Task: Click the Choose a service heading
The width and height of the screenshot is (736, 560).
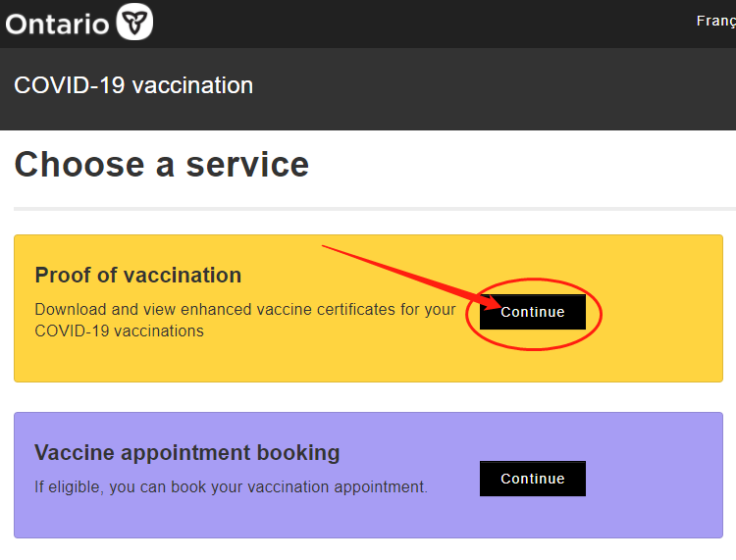Action: point(162,165)
